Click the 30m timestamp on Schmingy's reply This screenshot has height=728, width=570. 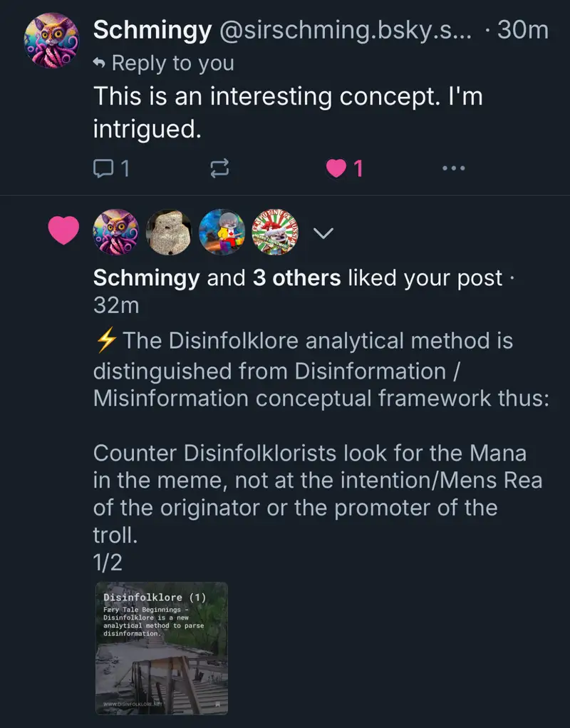522,30
